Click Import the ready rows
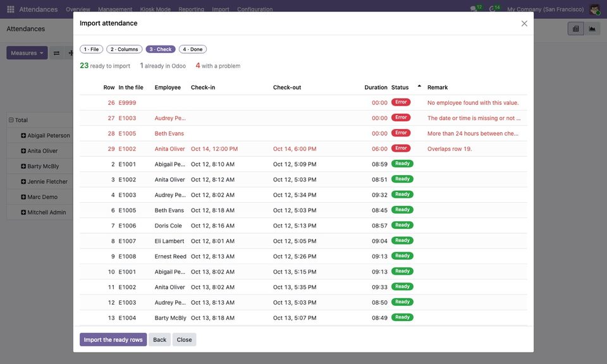This screenshot has height=364, width=607. point(113,339)
